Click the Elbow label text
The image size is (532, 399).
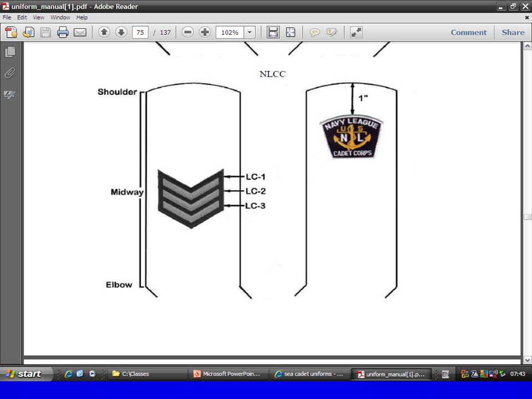click(x=119, y=285)
